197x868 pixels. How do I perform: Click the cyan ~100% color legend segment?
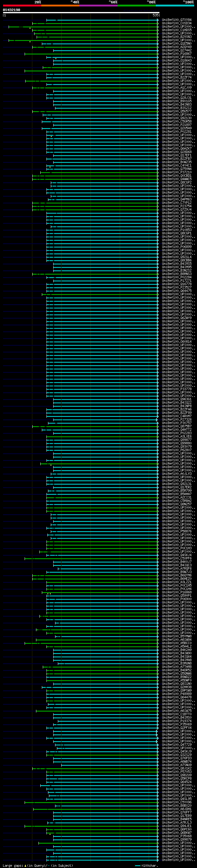(x=175, y=6)
